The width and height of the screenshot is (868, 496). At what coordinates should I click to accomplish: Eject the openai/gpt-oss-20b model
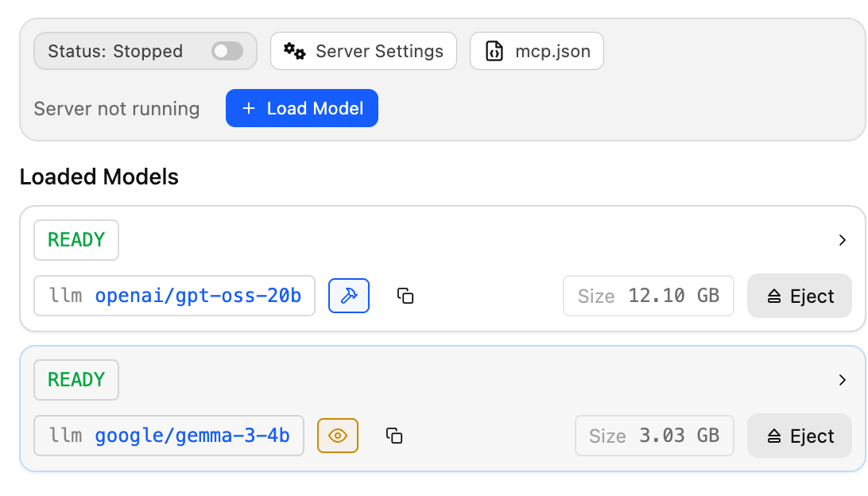[x=799, y=296]
